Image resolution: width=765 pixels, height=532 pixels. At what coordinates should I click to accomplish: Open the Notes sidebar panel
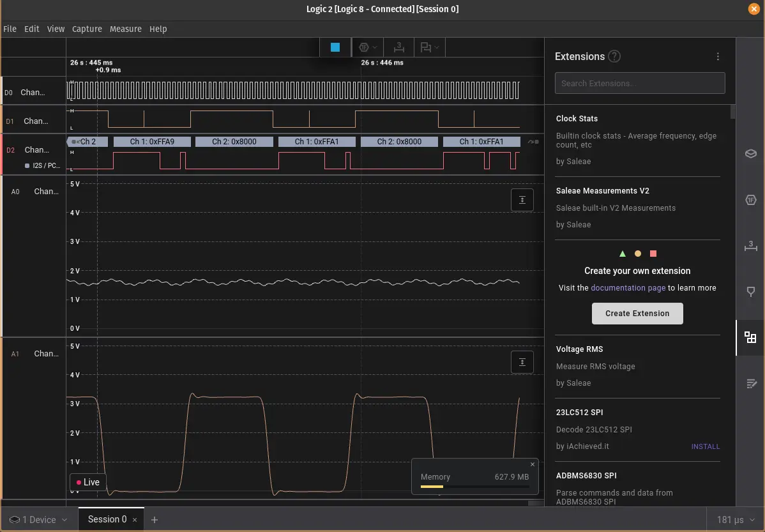pyautogui.click(x=751, y=384)
